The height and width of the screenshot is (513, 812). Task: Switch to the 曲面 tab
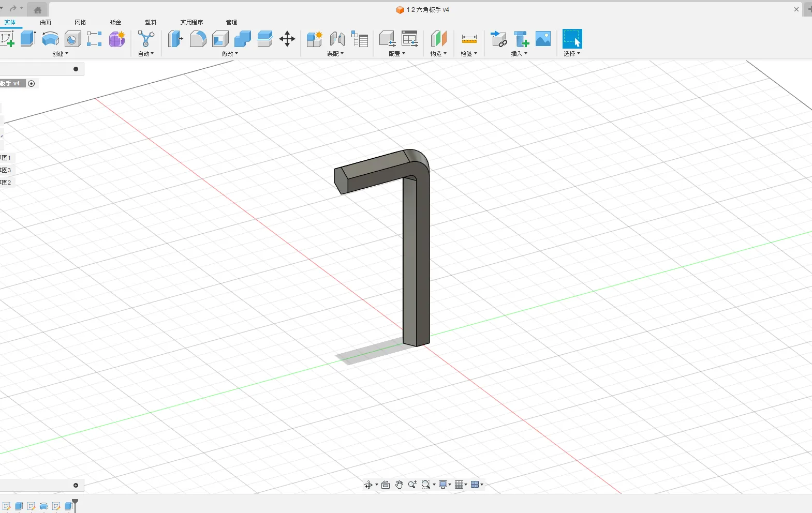[46, 22]
